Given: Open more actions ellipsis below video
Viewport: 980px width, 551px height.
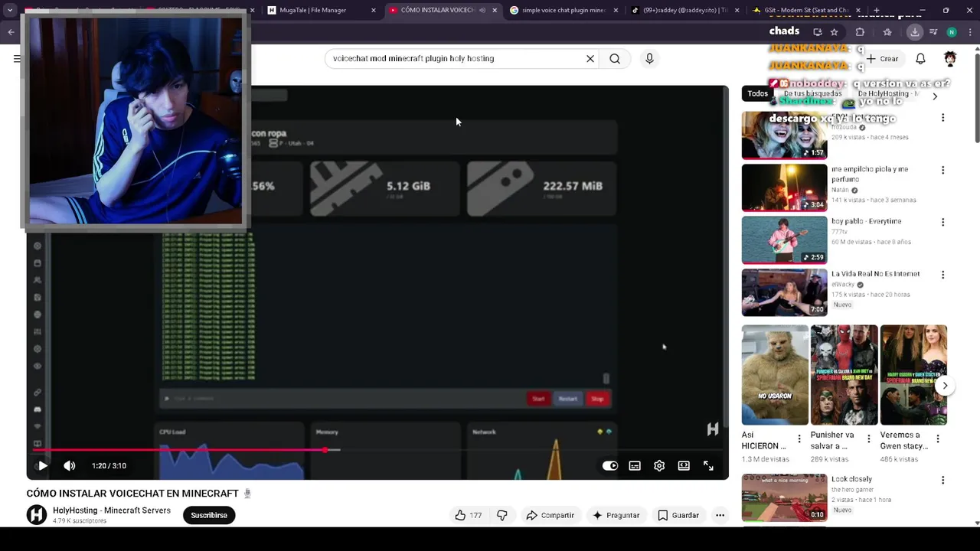Looking at the screenshot, I should 720,515.
